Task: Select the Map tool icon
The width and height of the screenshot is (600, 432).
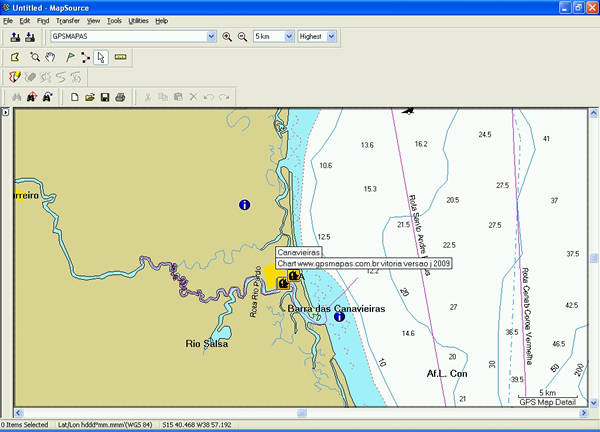Action: tap(15, 57)
